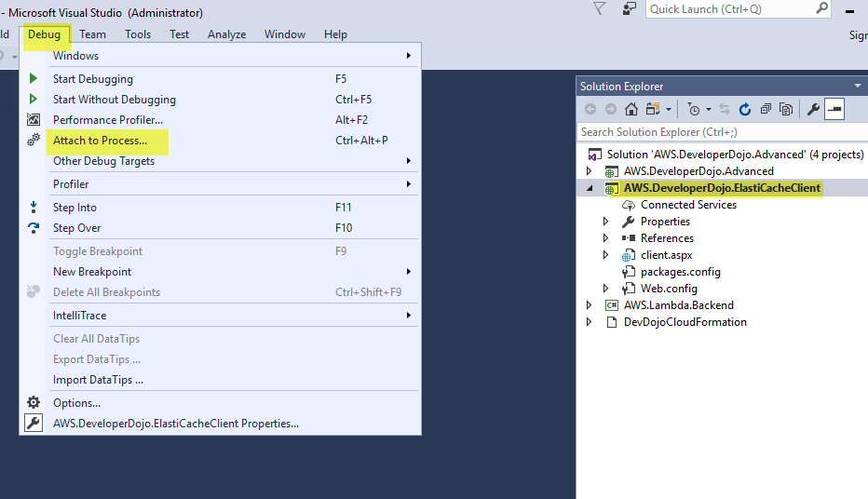Open the Tools menu
This screenshot has height=499, width=868.
tap(138, 34)
